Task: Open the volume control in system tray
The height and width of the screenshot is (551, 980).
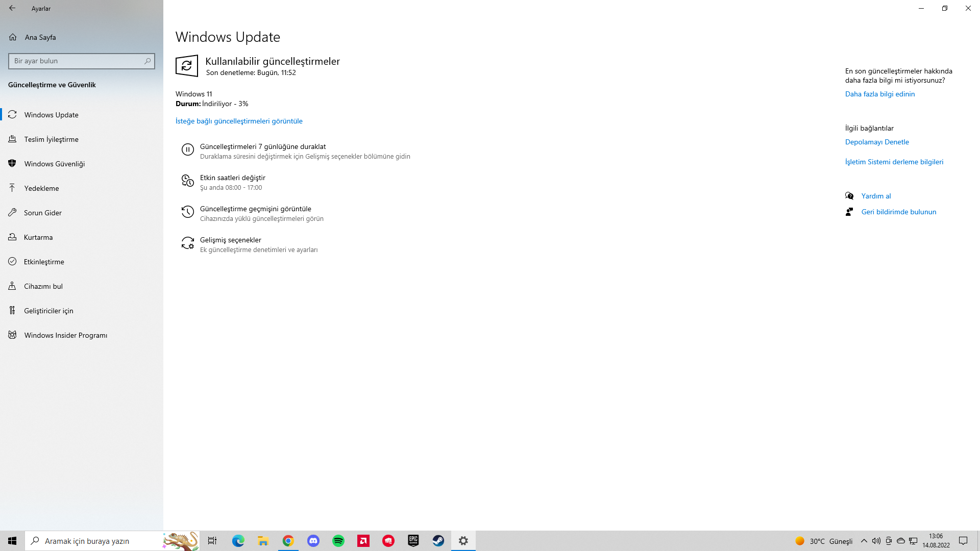Action: 876,541
